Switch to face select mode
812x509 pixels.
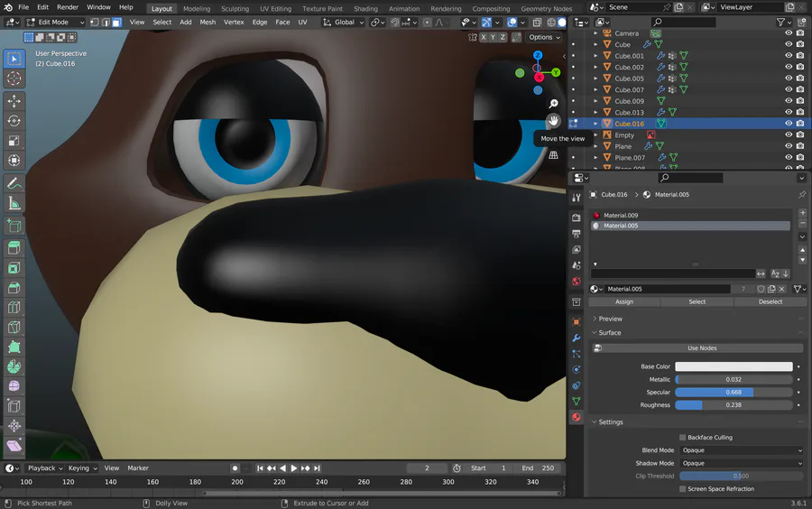[x=117, y=23]
